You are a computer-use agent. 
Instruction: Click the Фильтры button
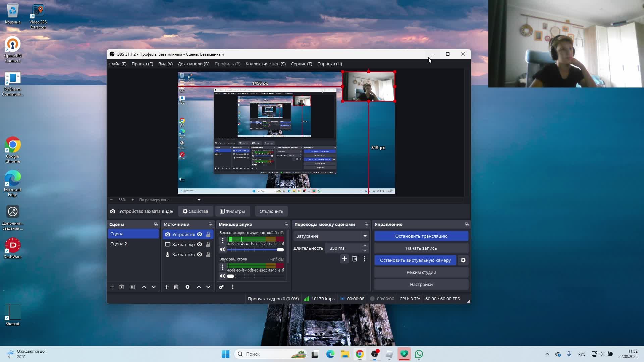tap(232, 211)
